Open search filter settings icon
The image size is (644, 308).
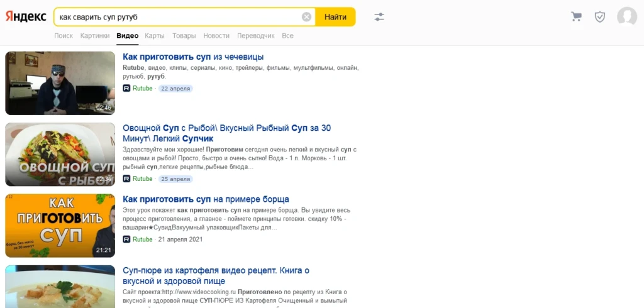click(379, 17)
